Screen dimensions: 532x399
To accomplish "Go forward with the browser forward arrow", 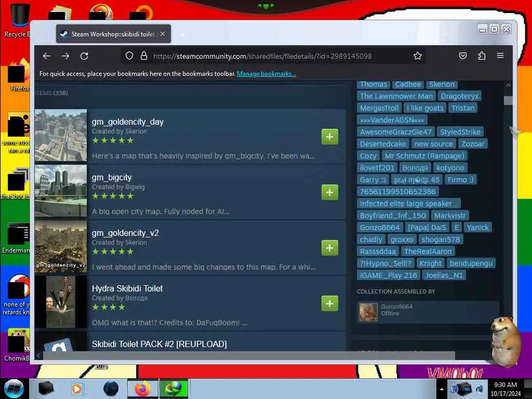I will point(65,56).
